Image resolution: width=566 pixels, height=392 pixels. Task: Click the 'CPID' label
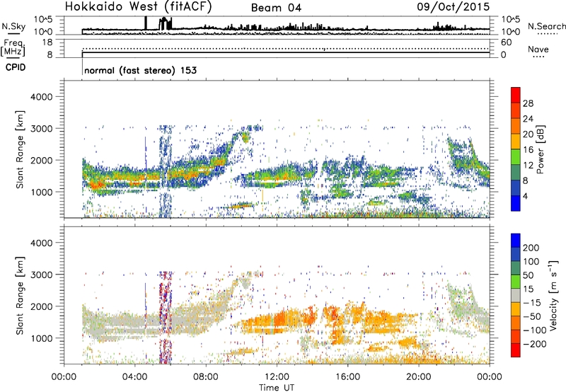(16, 67)
